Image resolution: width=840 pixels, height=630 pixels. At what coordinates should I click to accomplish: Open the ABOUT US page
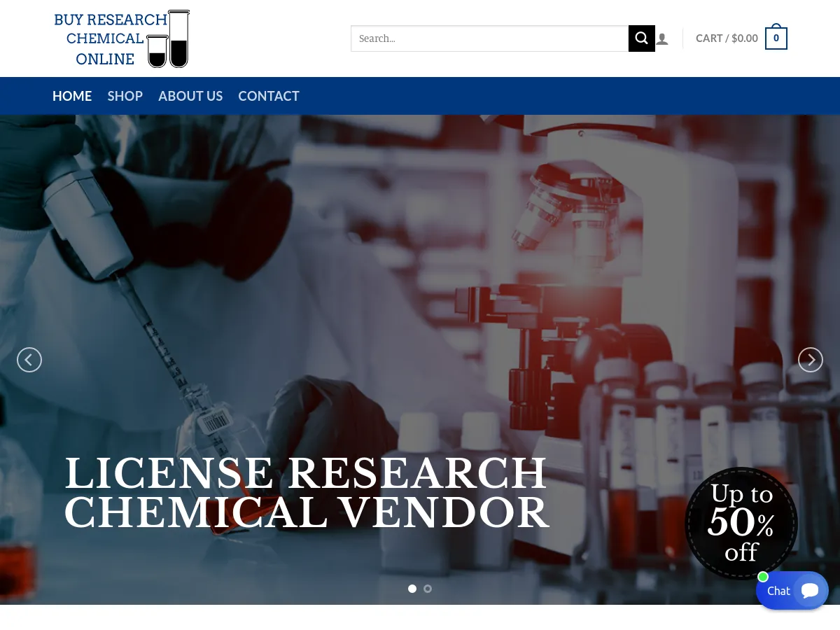pos(190,96)
